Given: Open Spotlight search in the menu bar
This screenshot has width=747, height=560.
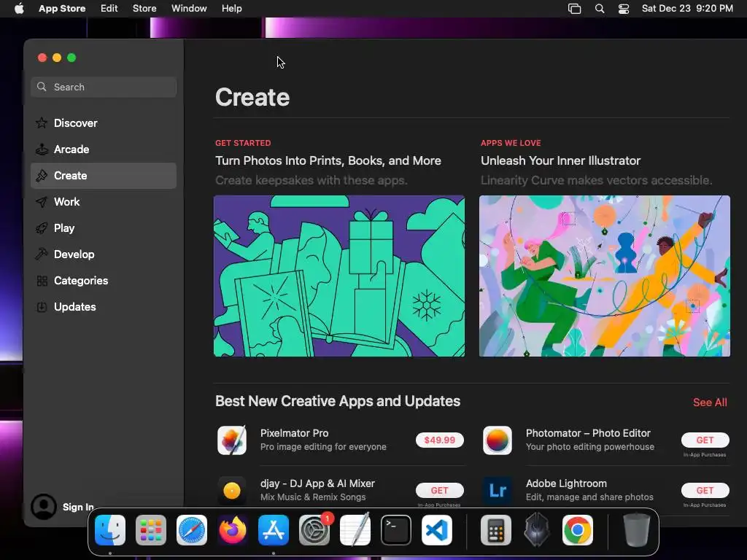Looking at the screenshot, I should pos(600,9).
